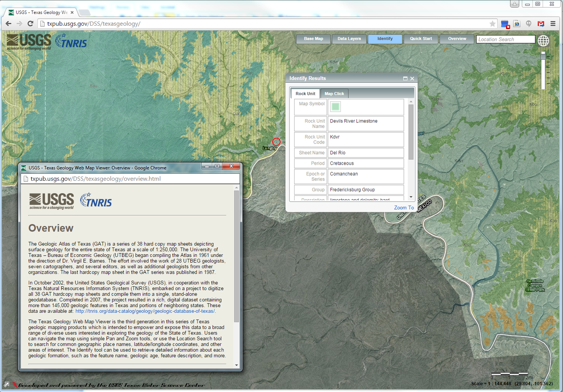Viewport: 563px width, 392px height.
Task: Click the Identify Results scroll-down arrow
Action: point(411,197)
